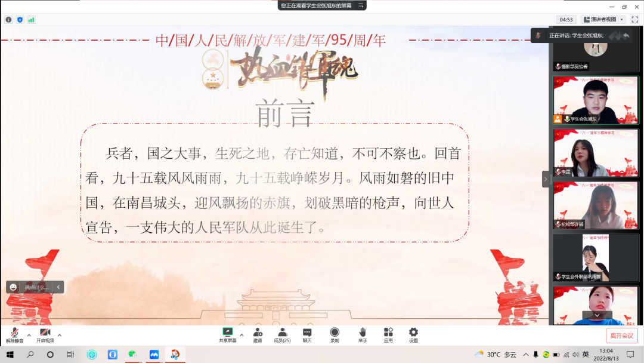
Task: Open the 应用 apps icon
Action: (388, 334)
